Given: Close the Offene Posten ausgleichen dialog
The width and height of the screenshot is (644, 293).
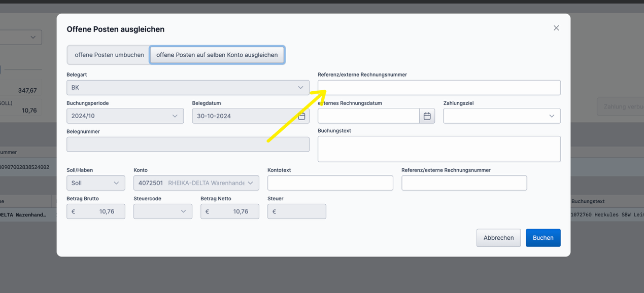Looking at the screenshot, I should [x=556, y=28].
